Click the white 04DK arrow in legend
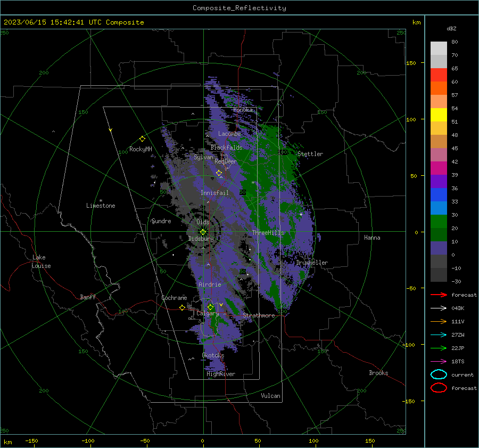Image resolution: width=479 pixels, height=448 pixels. click(439, 308)
